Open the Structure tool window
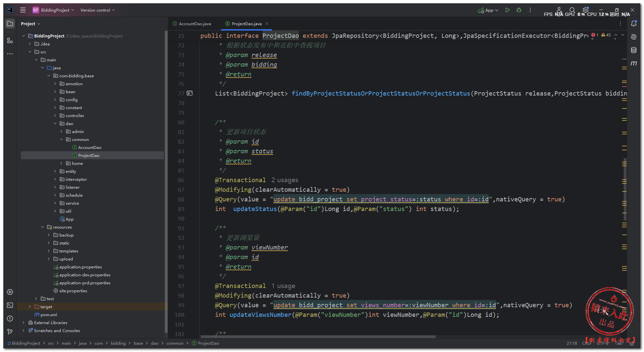Screen dimensions: 644x352 point(10,40)
